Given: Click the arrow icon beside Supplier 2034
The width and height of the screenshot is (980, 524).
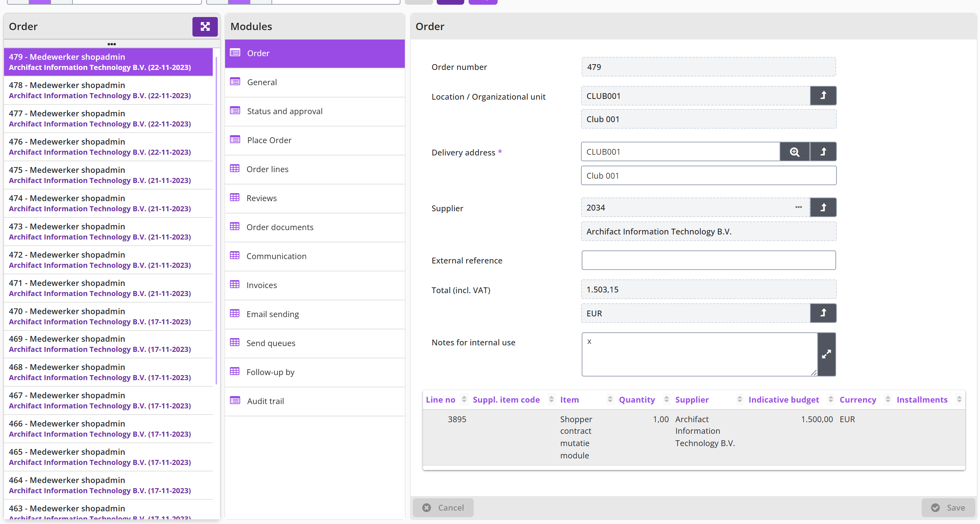Looking at the screenshot, I should (823, 207).
